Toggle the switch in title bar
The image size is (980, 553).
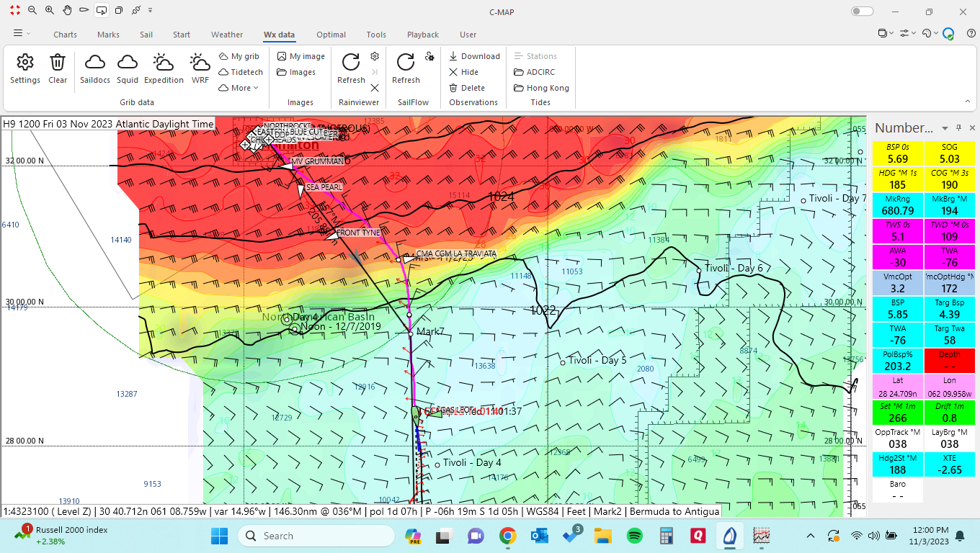(862, 12)
